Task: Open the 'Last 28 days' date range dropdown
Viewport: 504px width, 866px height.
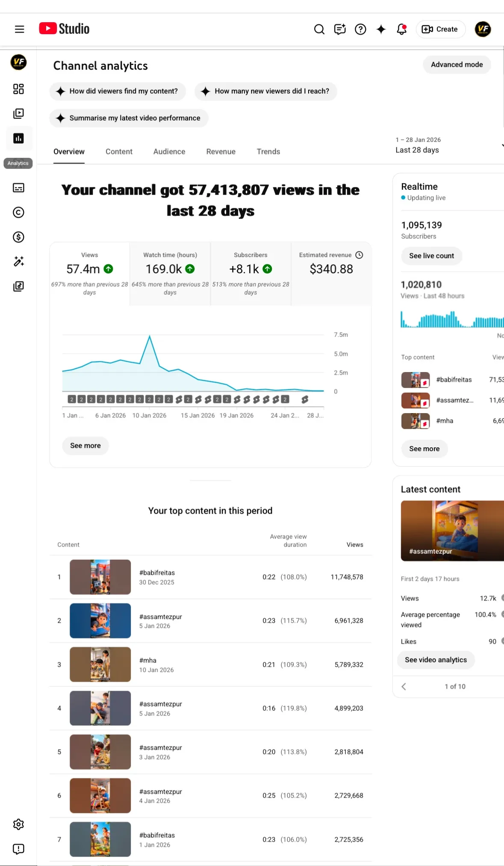Action: (449, 145)
